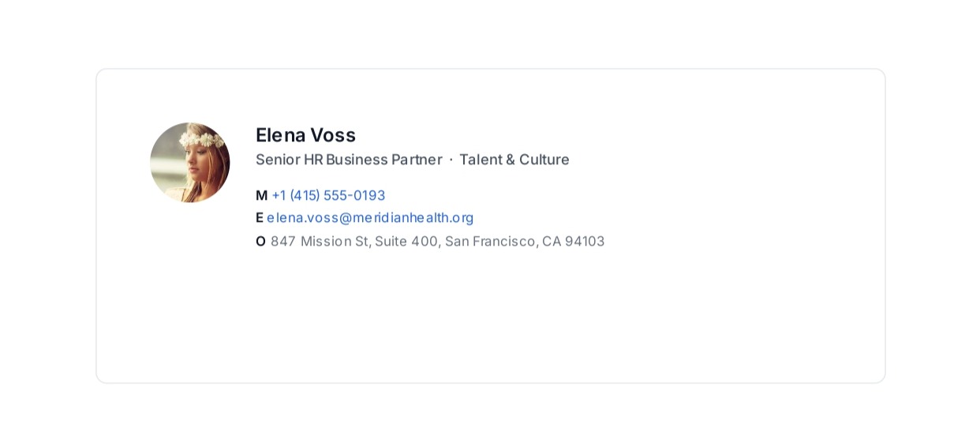Select the 'Elena Voss' name heading
The image size is (980, 440).
[305, 135]
